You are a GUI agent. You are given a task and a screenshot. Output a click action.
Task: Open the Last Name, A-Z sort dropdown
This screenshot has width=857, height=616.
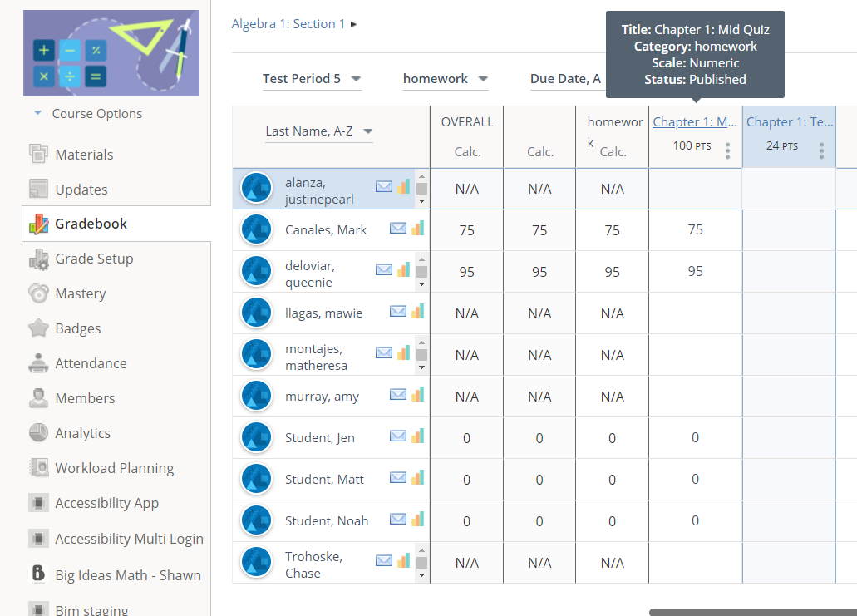(x=318, y=131)
